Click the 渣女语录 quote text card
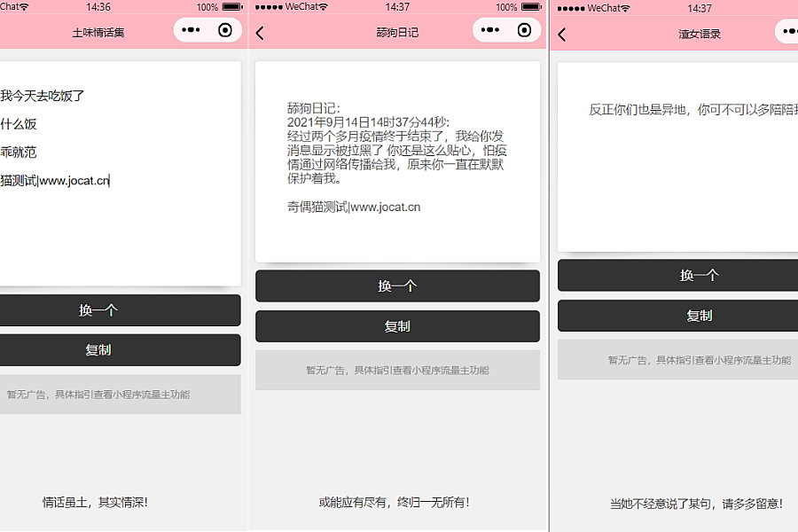The image size is (798, 532). tap(678, 156)
